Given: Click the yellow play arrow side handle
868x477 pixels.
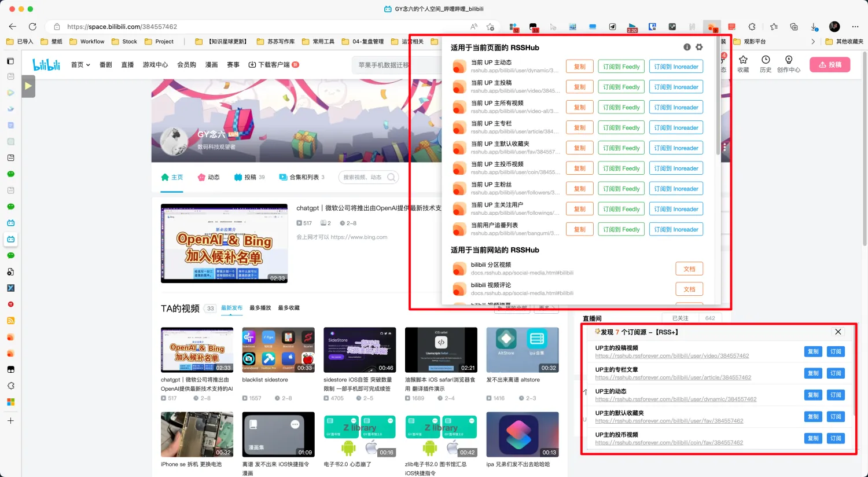Looking at the screenshot, I should [28, 87].
